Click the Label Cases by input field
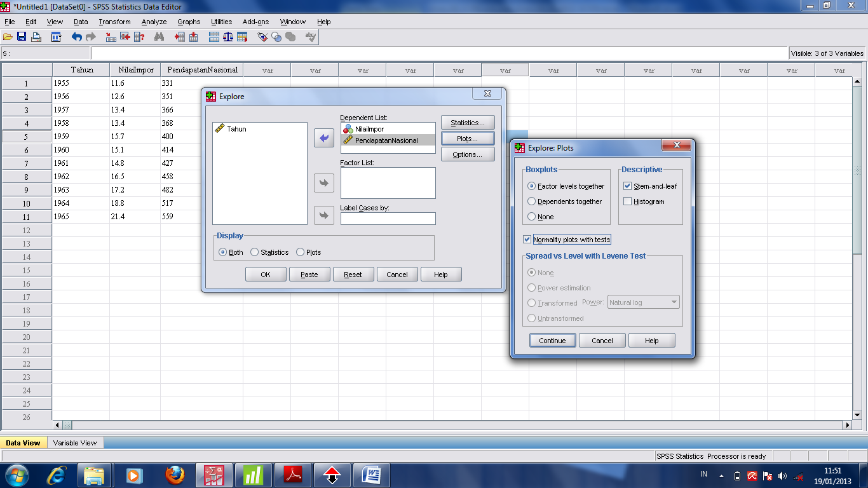 click(388, 219)
